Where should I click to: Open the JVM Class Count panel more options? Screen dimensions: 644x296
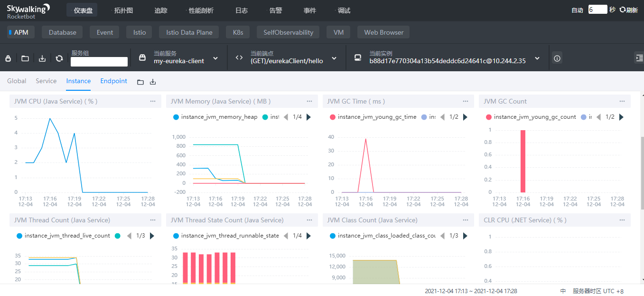(466, 220)
